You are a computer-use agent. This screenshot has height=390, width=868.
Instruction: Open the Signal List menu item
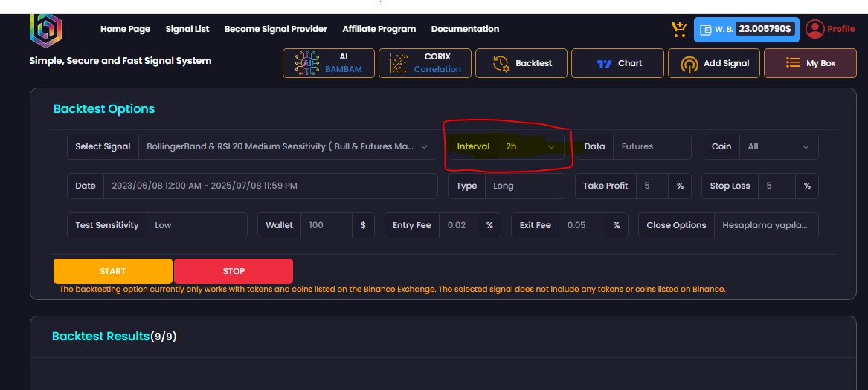coord(187,29)
